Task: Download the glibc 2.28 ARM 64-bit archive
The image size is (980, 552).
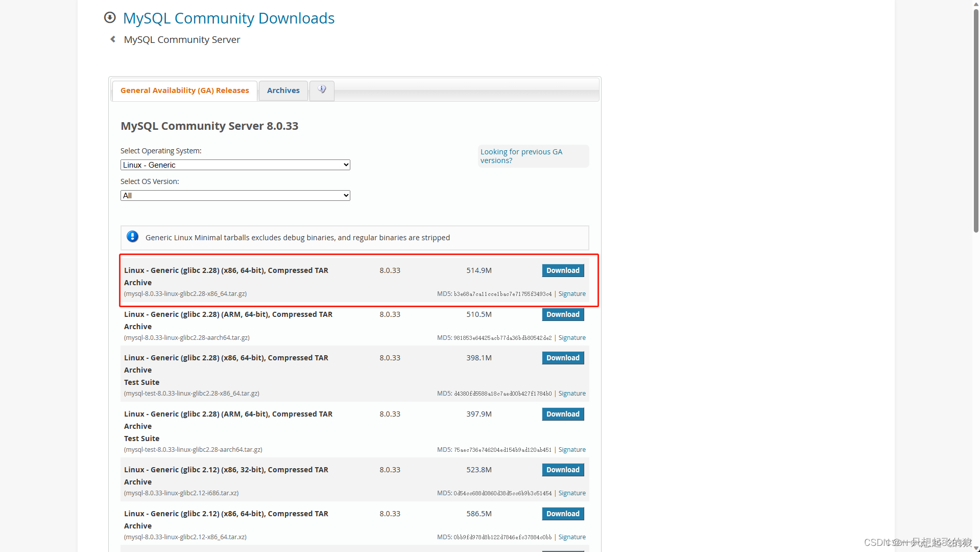Action: pyautogui.click(x=562, y=314)
